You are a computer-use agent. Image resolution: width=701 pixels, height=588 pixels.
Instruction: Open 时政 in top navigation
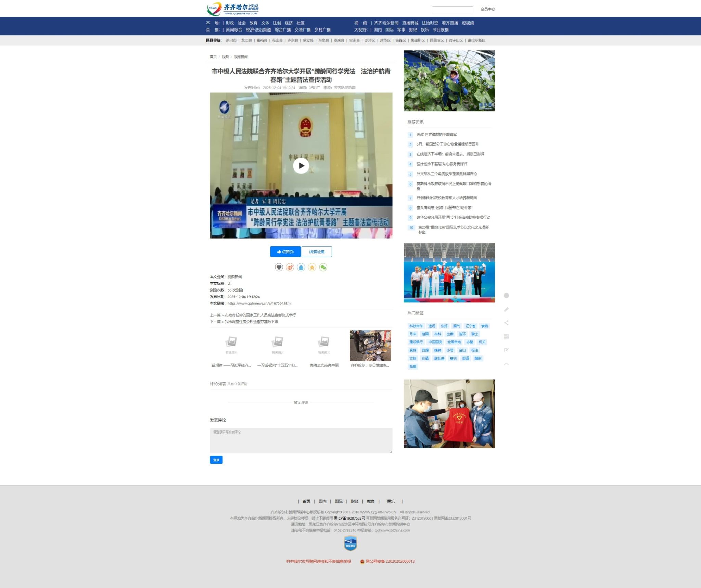click(x=230, y=23)
